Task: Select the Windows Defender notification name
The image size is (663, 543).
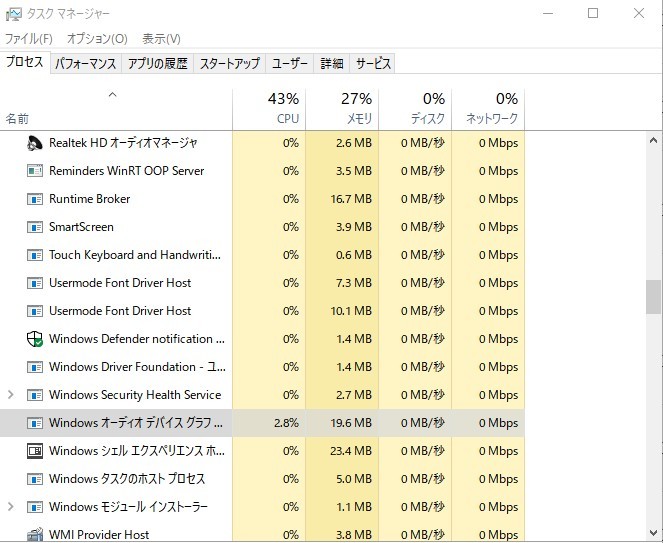Action: tap(137, 339)
